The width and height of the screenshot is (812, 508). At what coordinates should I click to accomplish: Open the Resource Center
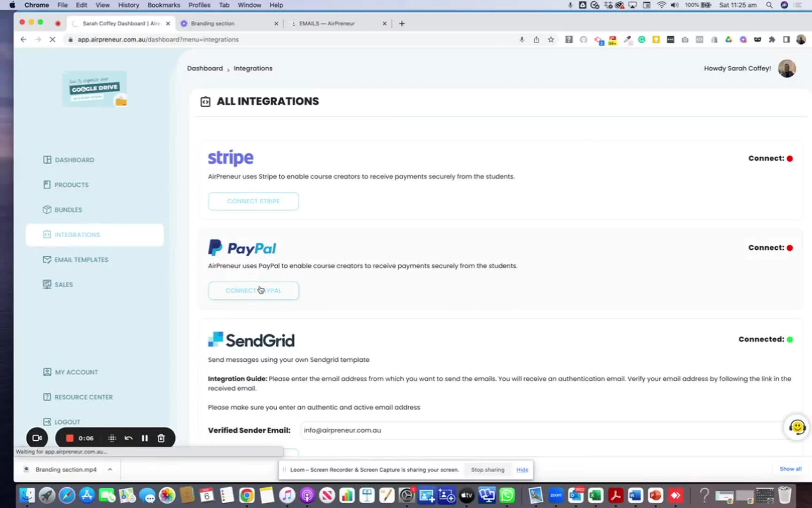(x=78, y=397)
